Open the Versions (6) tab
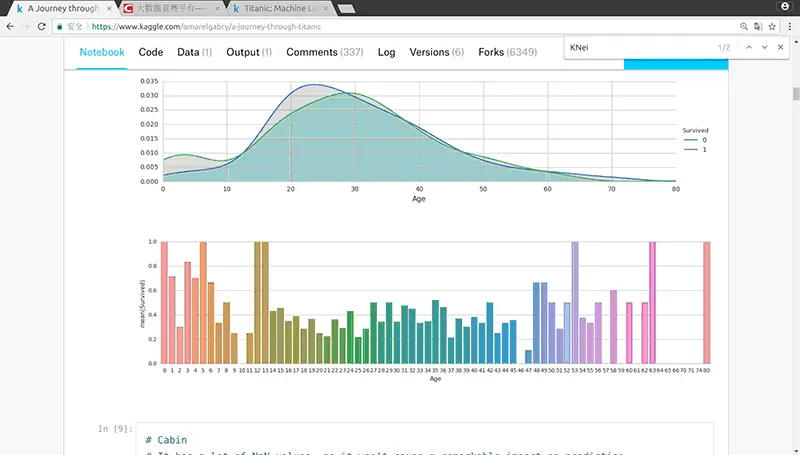This screenshot has height=455, width=800. (437, 52)
